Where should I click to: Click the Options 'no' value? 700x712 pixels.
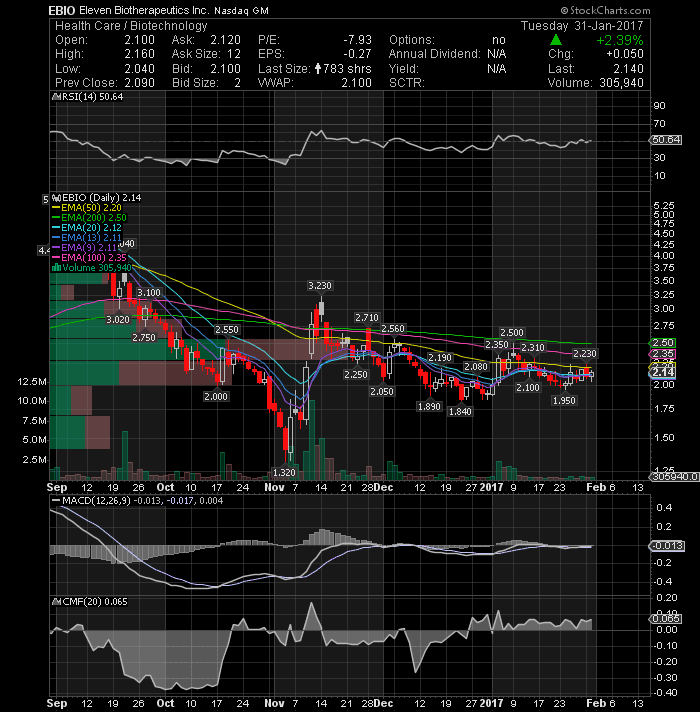[499, 40]
